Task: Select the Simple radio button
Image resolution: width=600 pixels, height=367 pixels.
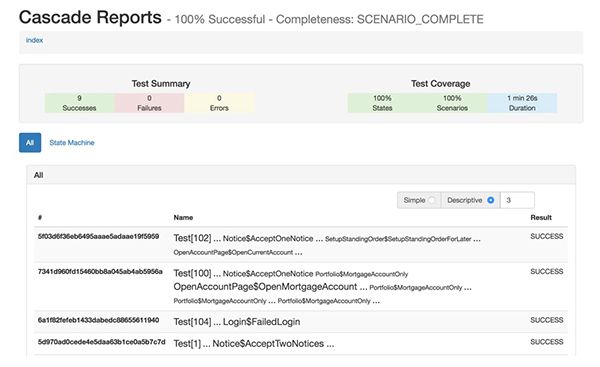Action: coord(431,200)
